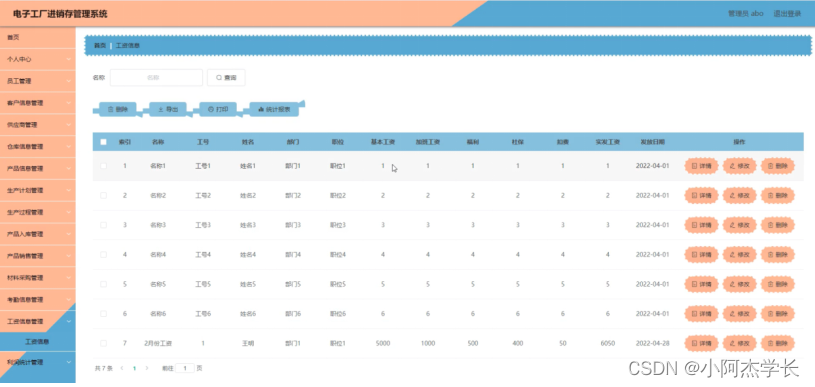Screen dimensions: 815x387
Task: Open 详情 for row 名称6
Action: (702, 314)
